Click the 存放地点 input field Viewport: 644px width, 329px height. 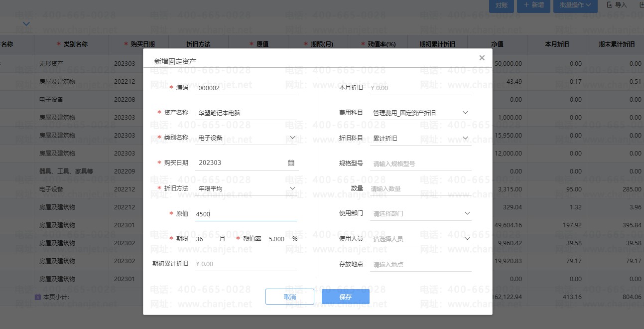pyautogui.click(x=421, y=264)
